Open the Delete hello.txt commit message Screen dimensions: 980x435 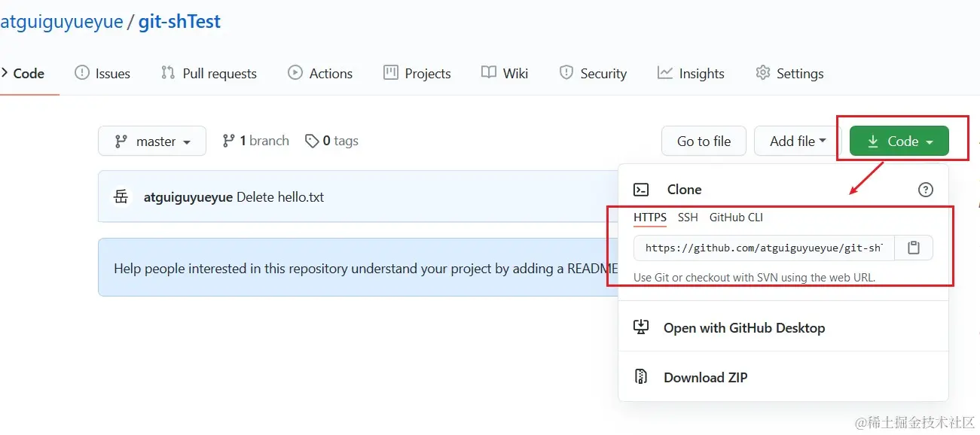pyautogui.click(x=280, y=197)
